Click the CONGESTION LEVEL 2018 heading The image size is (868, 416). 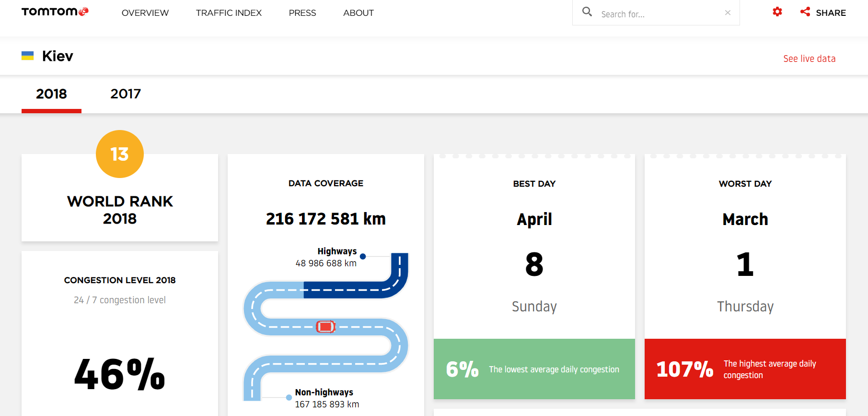point(120,280)
